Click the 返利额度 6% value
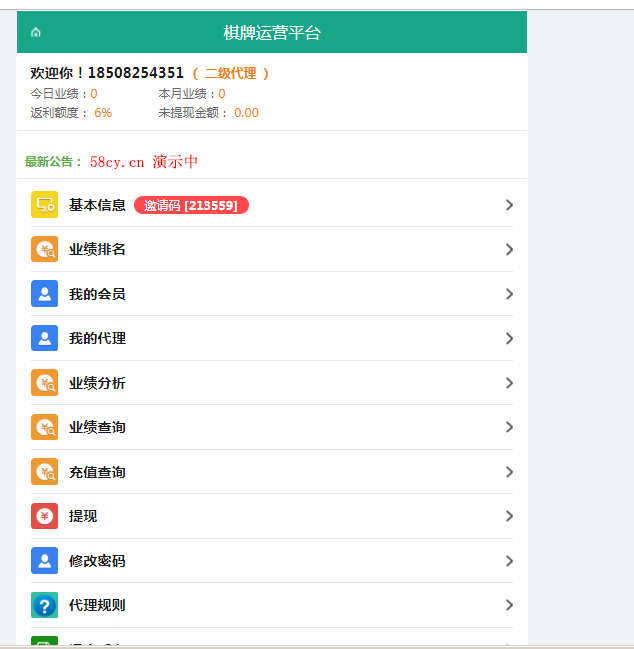 click(x=103, y=113)
